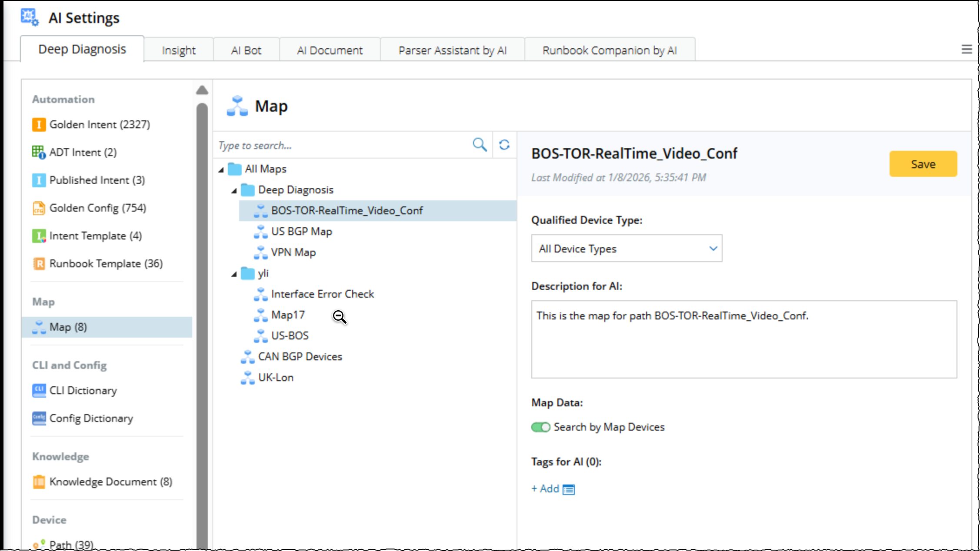This screenshot has height=551, width=980.
Task: Click the + Add tags link
Action: click(545, 489)
